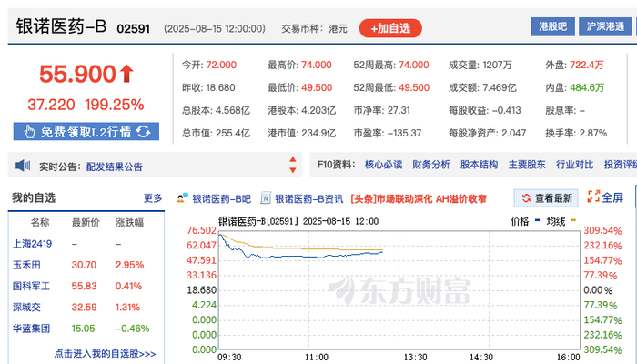637x364 pixels.
Task: Click the 11:00 time axis label
Action: (317, 357)
